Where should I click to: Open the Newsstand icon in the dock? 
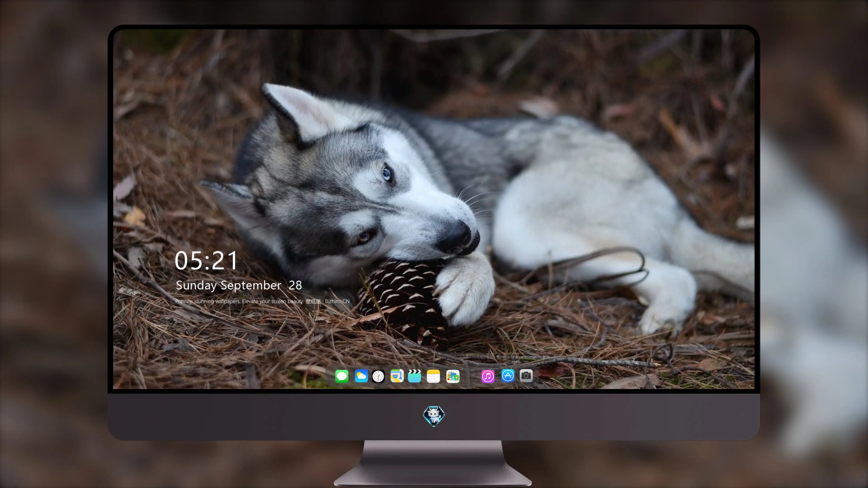click(453, 376)
